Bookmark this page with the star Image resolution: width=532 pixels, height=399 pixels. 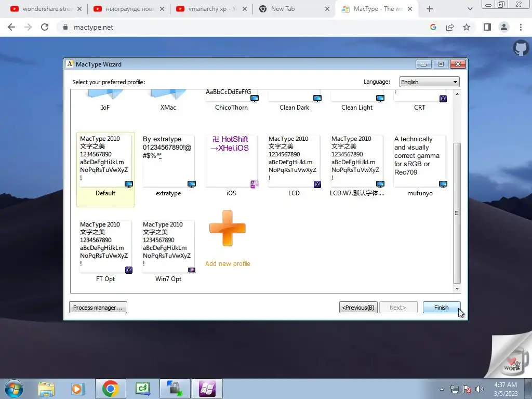(x=467, y=27)
